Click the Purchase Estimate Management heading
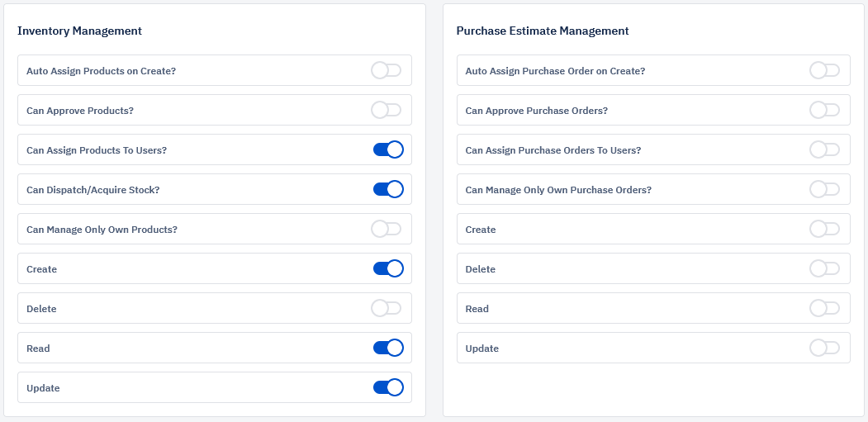 coord(543,31)
